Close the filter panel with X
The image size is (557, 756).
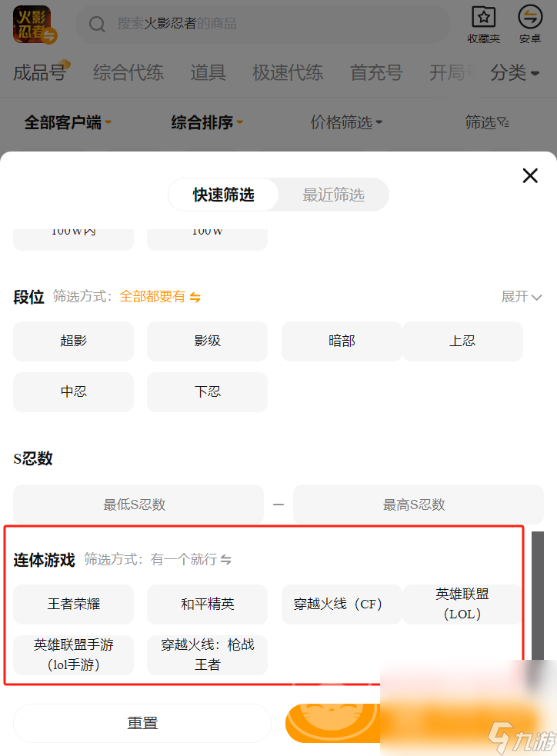pos(530,175)
